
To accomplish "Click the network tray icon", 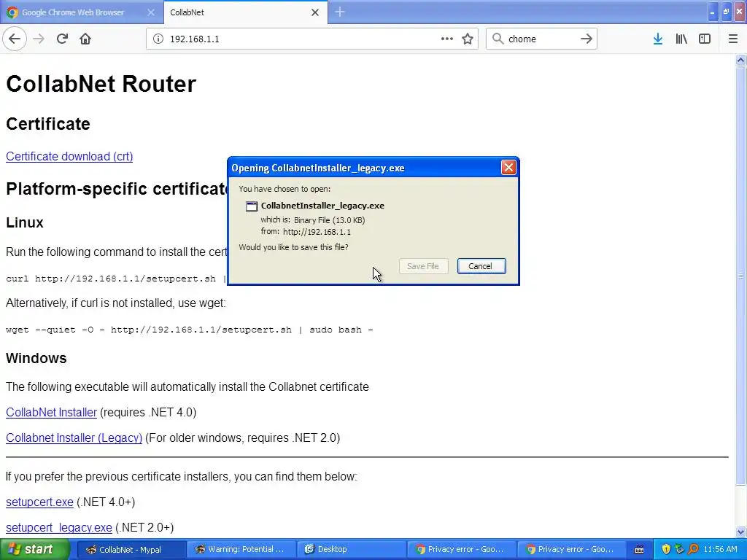I will 679,549.
